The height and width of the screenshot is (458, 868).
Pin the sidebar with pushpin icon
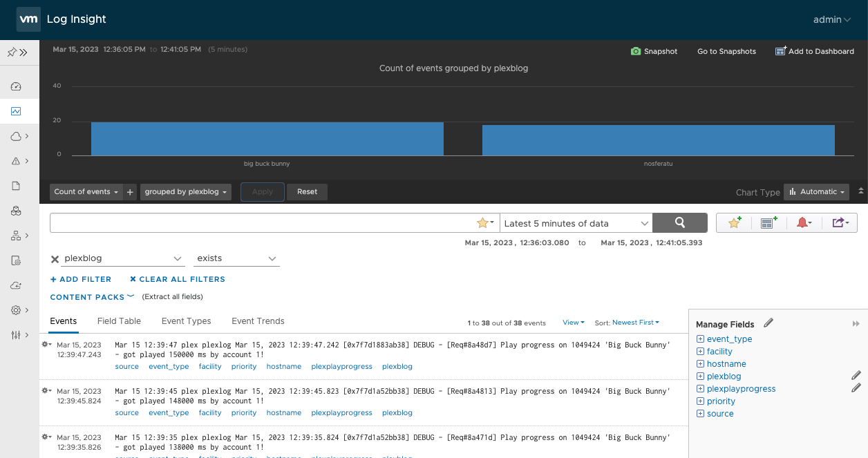(x=12, y=52)
